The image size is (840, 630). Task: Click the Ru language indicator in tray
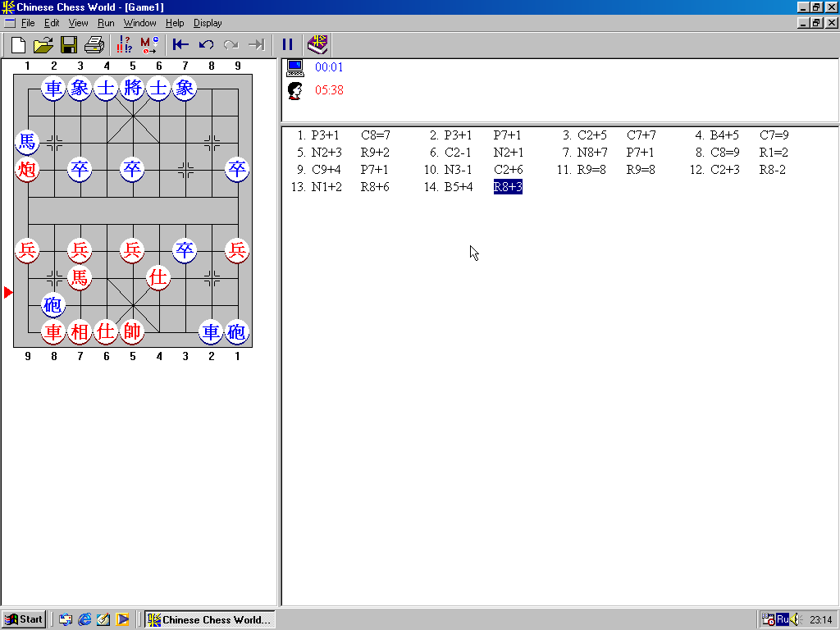[x=782, y=620]
